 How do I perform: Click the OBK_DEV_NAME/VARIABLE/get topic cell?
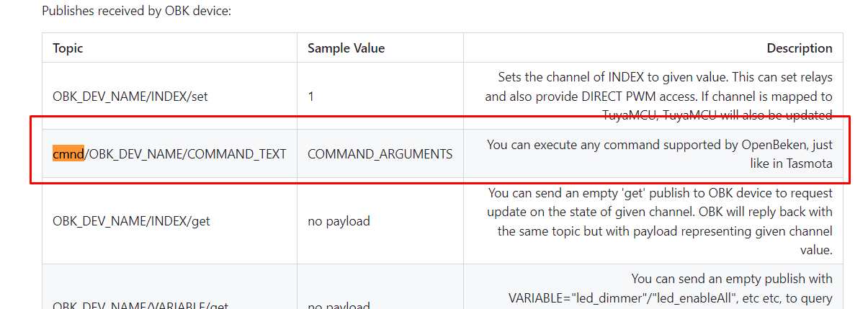(140, 305)
